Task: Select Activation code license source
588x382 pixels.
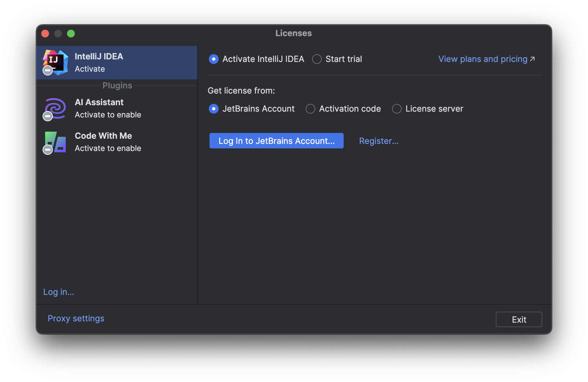Action: pyautogui.click(x=343, y=109)
